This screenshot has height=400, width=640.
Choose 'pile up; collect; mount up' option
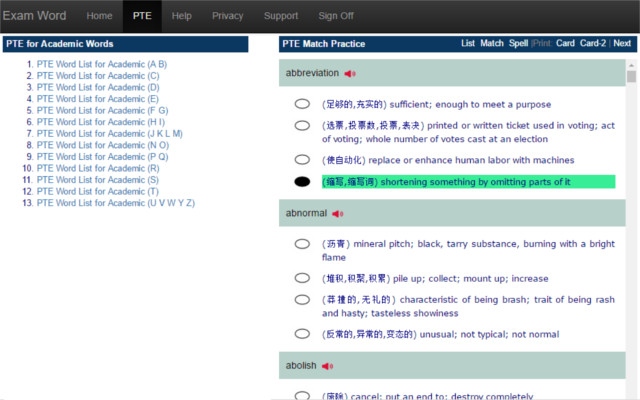point(302,278)
